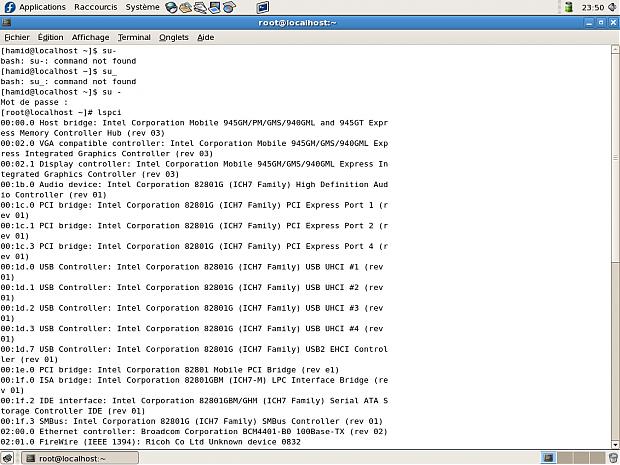
Task: Open the Raccourcis menu
Action: (x=96, y=7)
